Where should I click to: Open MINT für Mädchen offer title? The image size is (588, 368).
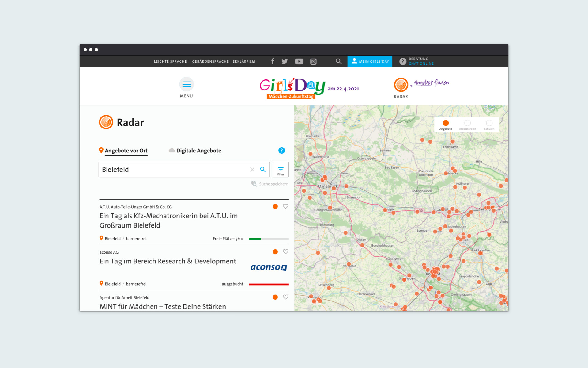point(163,306)
